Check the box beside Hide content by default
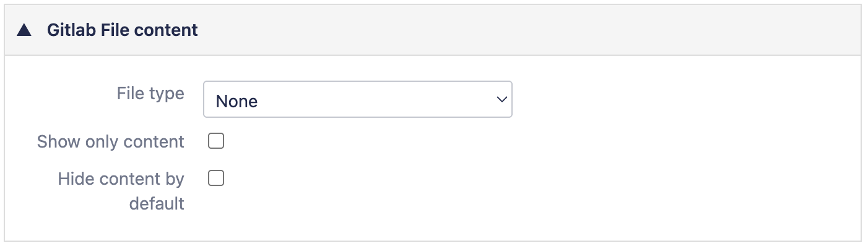The height and width of the screenshot is (248, 868). coord(215,179)
